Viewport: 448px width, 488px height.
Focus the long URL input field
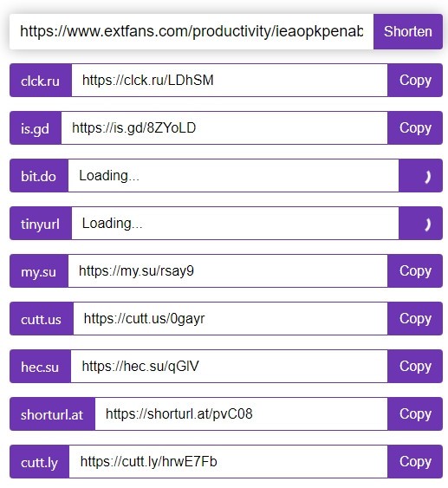point(192,31)
